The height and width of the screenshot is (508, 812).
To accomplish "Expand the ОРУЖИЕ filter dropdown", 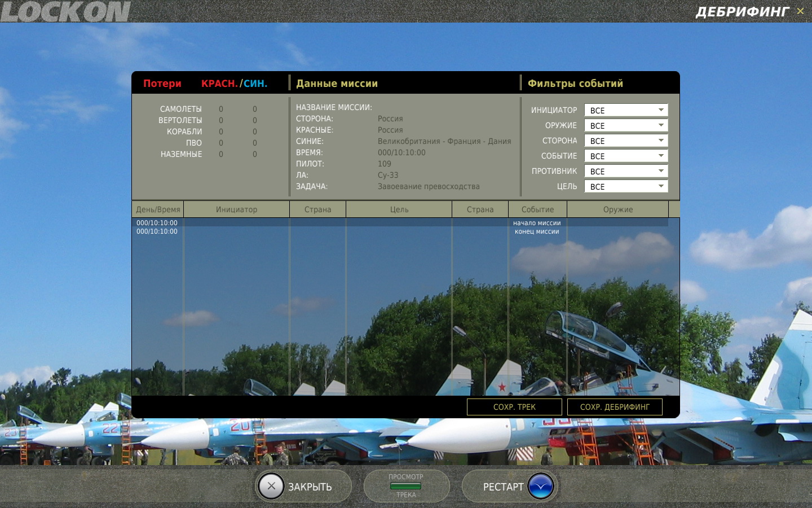I will [x=626, y=125].
